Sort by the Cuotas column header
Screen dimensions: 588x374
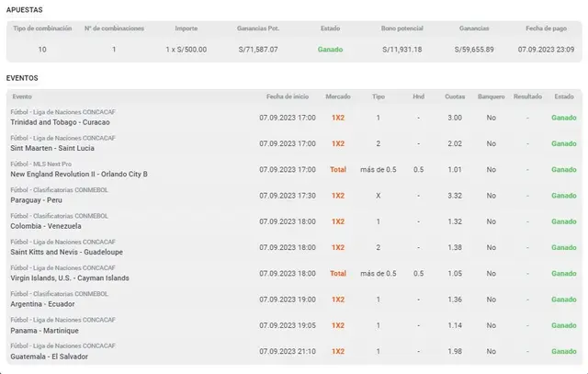(x=454, y=96)
